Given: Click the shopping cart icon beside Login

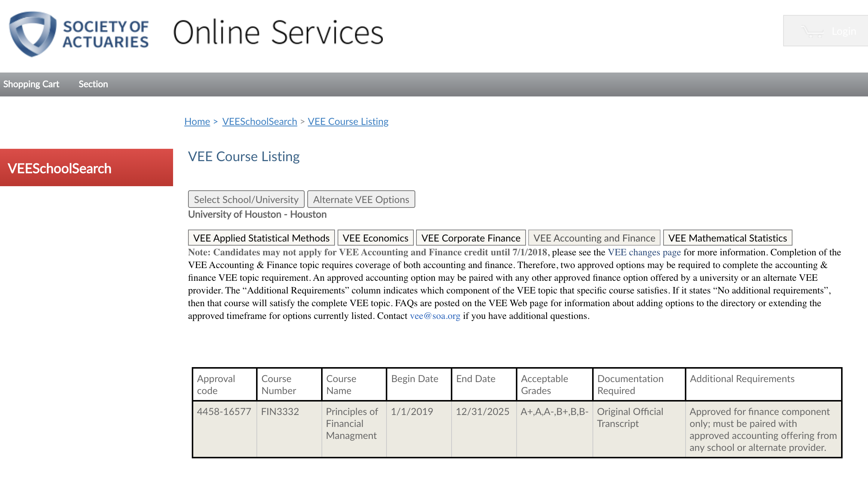Looking at the screenshot, I should [812, 31].
